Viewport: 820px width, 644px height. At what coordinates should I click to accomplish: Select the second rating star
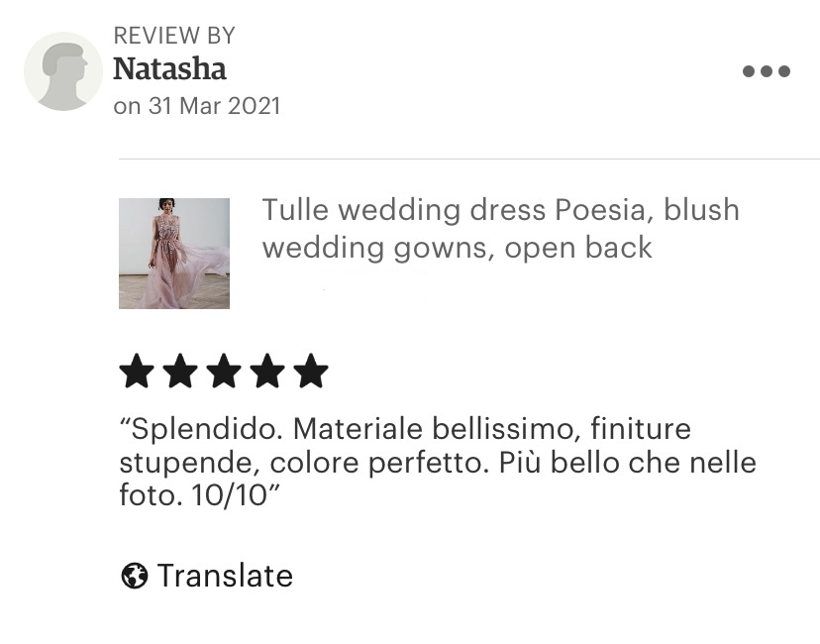click(180, 371)
